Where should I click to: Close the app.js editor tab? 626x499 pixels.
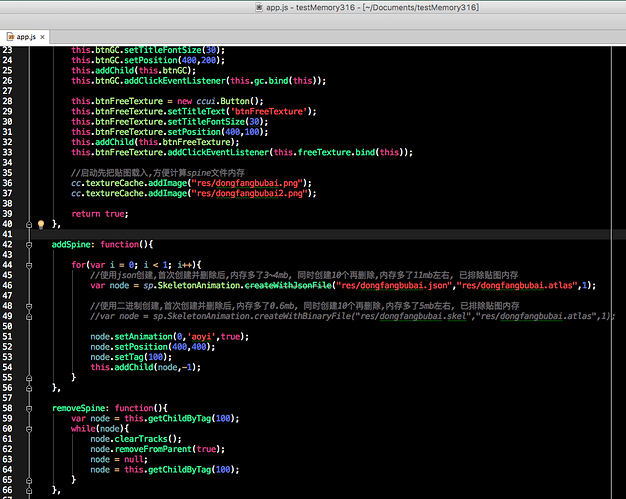click(x=42, y=37)
